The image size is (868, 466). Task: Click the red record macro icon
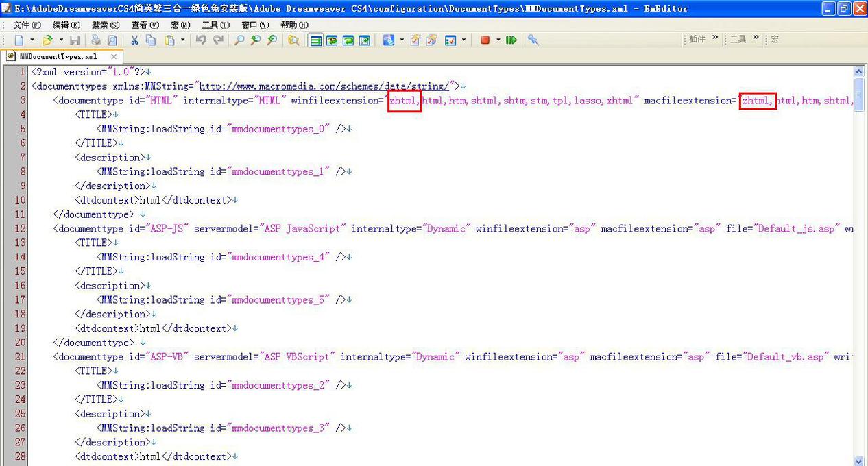tap(485, 40)
